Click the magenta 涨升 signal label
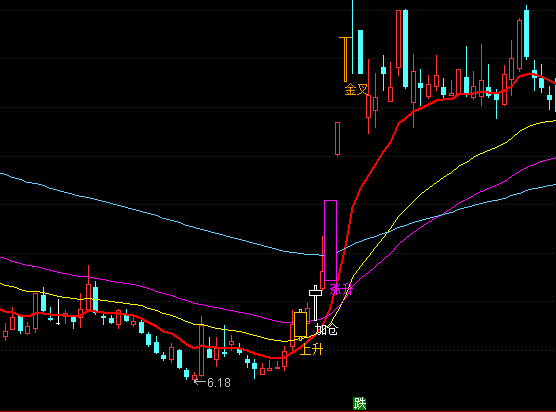Screen dimensions: 556x412 click(x=341, y=289)
